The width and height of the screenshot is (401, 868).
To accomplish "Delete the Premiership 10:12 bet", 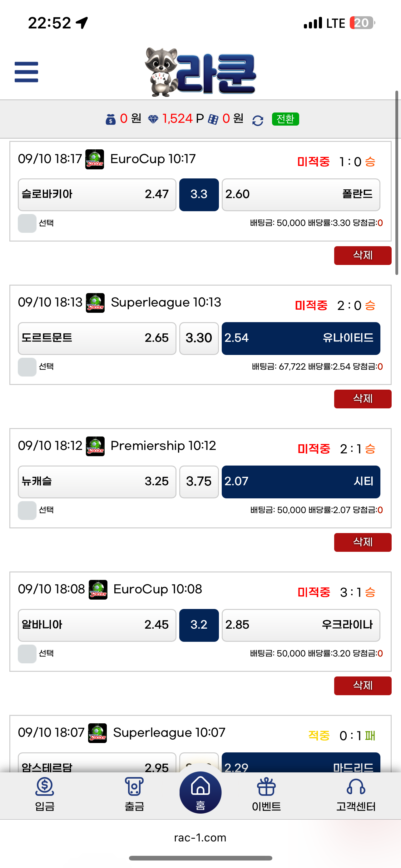I will point(363,542).
